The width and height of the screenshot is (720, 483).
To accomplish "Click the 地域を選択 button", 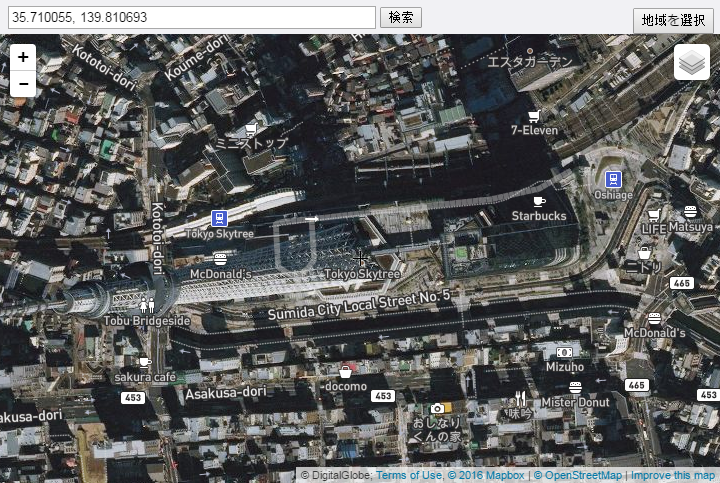I will pyautogui.click(x=673, y=20).
